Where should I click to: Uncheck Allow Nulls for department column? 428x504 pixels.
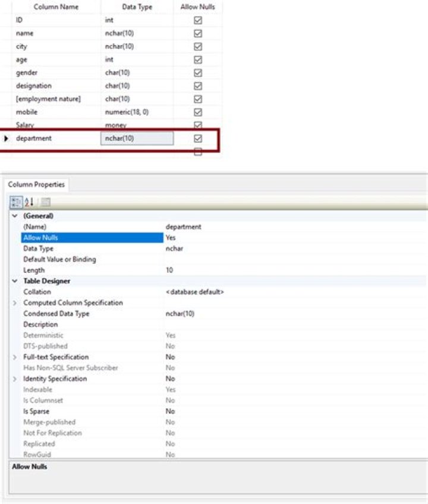(x=198, y=138)
